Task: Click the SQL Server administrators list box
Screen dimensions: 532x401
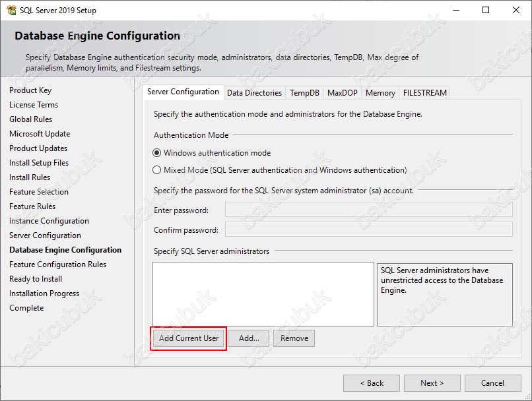Action: click(x=263, y=294)
